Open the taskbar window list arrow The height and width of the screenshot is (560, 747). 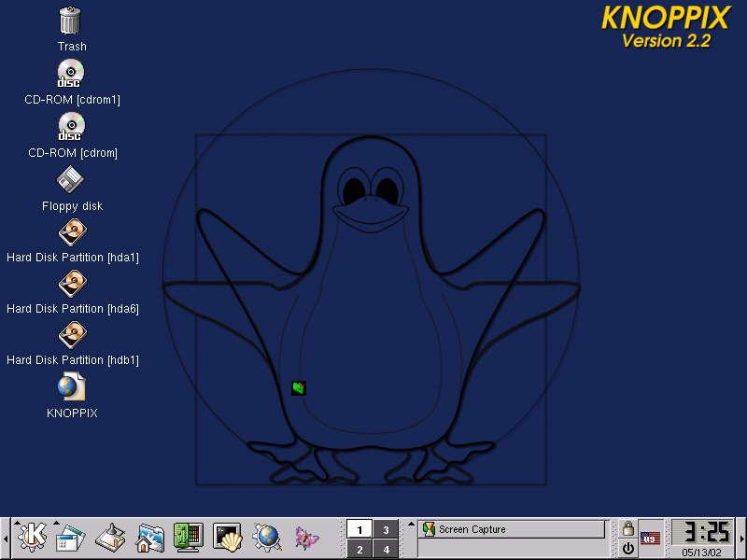pos(411,524)
